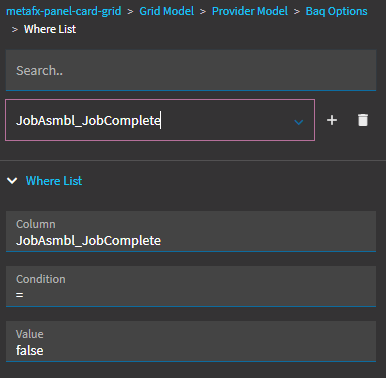The height and width of the screenshot is (378, 386).
Task: Focus the Column field
Action: (191, 231)
